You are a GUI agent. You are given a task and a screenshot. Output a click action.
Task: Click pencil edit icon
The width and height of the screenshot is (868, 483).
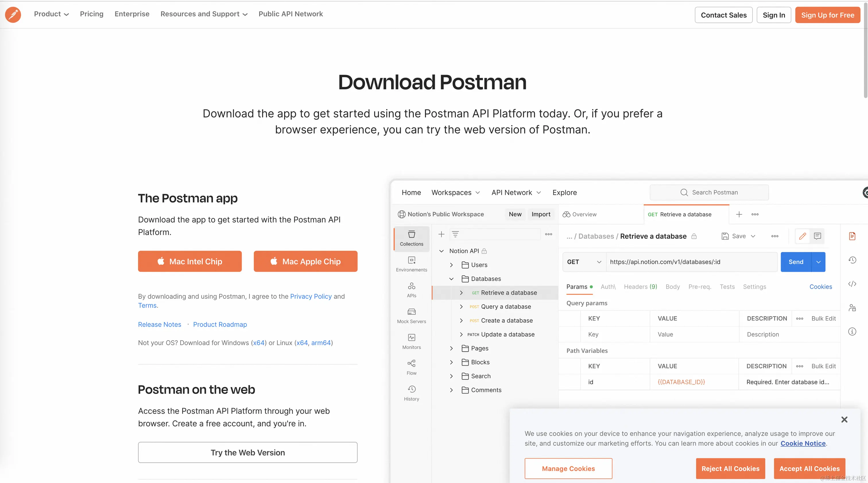pos(803,236)
